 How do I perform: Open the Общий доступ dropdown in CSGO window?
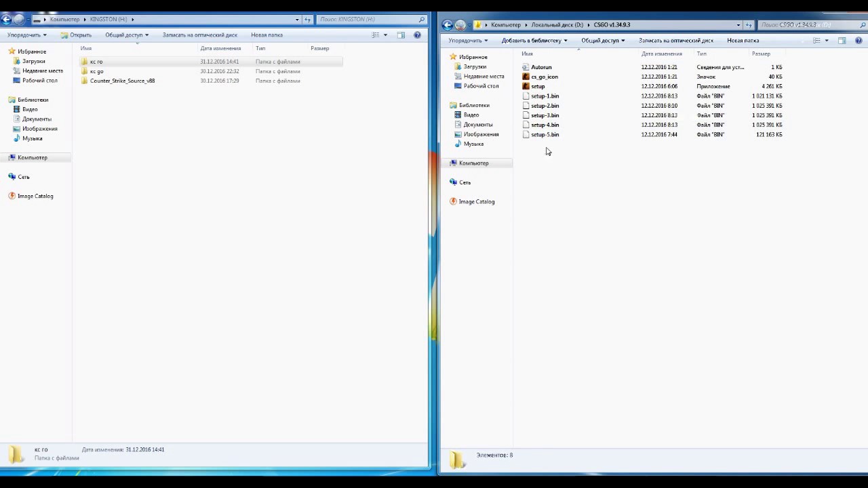pyautogui.click(x=603, y=41)
